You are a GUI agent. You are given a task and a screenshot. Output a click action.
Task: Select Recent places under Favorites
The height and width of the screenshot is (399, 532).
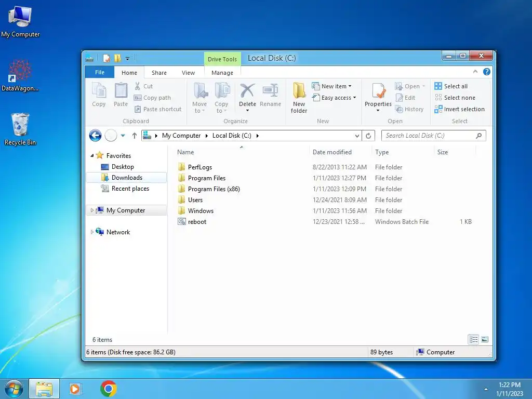pyautogui.click(x=130, y=189)
